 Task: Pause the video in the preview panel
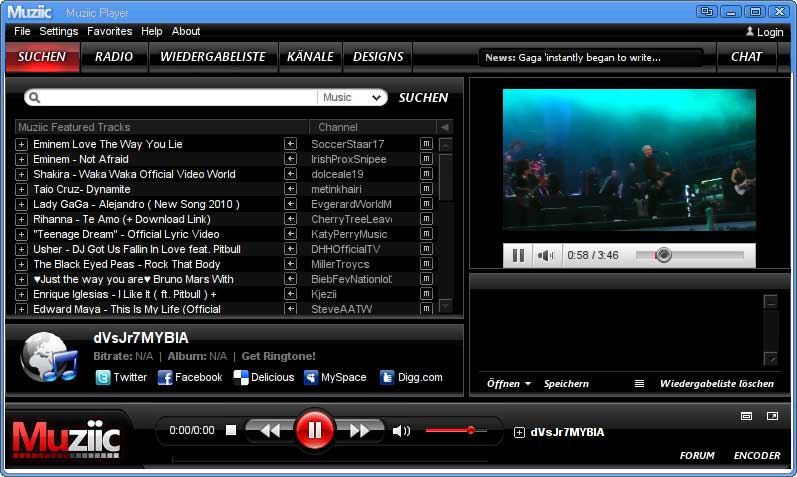(x=518, y=256)
